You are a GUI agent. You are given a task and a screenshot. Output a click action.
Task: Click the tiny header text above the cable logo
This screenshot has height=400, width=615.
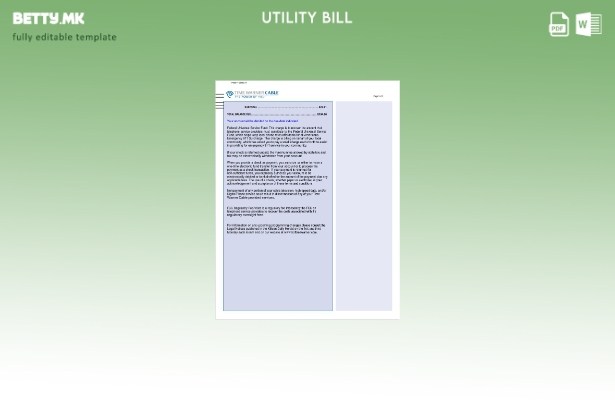click(x=239, y=83)
